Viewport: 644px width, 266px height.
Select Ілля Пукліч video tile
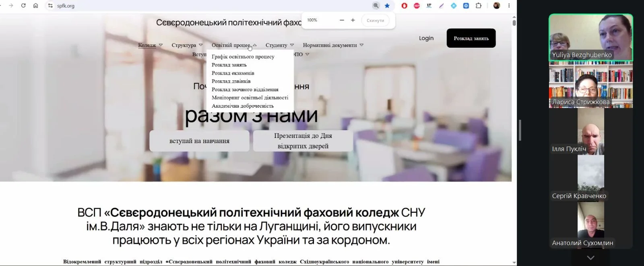click(x=591, y=132)
